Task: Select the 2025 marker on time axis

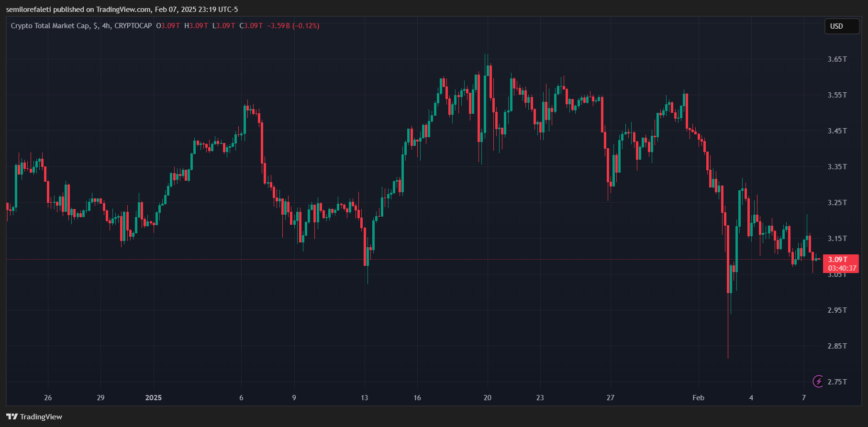Action: tap(154, 398)
